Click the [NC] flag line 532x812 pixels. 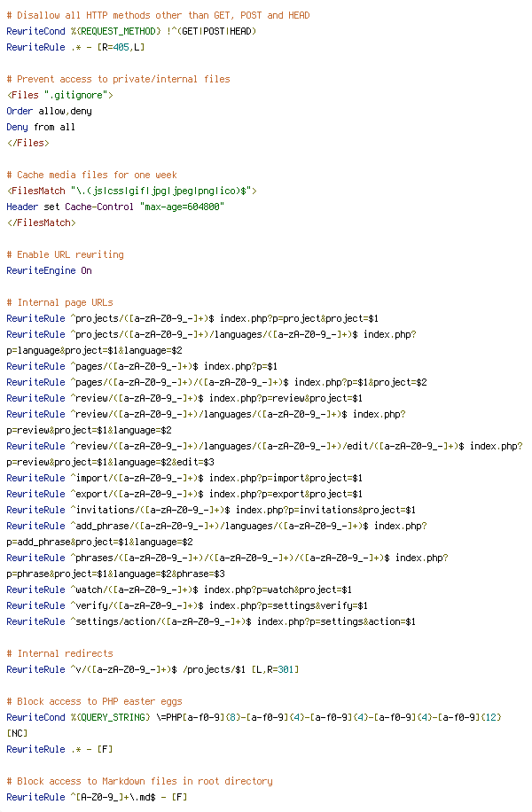pos(17,734)
